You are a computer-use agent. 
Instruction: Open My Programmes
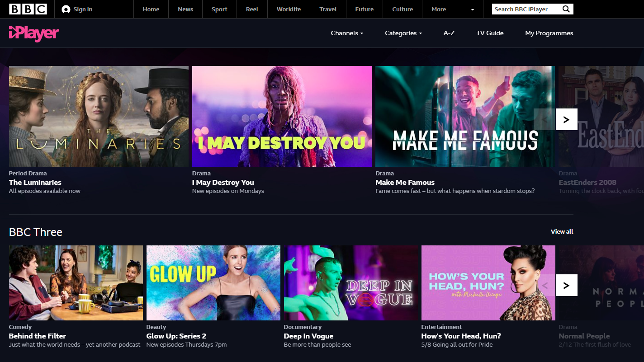pyautogui.click(x=549, y=33)
